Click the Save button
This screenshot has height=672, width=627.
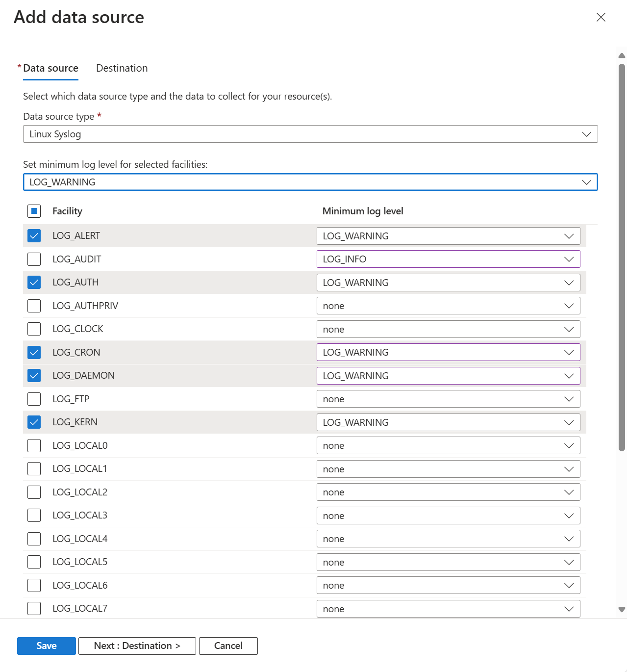click(x=47, y=646)
